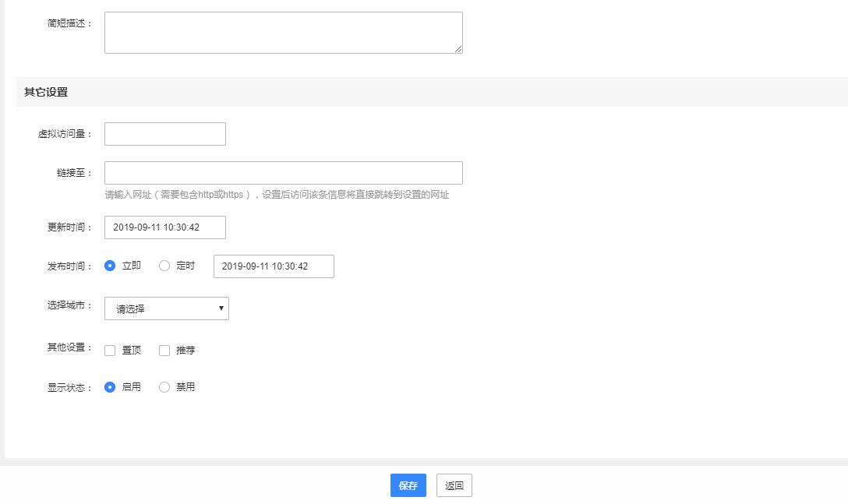Choose 禁用 display status radio
The height and width of the screenshot is (504, 848).
click(x=164, y=387)
